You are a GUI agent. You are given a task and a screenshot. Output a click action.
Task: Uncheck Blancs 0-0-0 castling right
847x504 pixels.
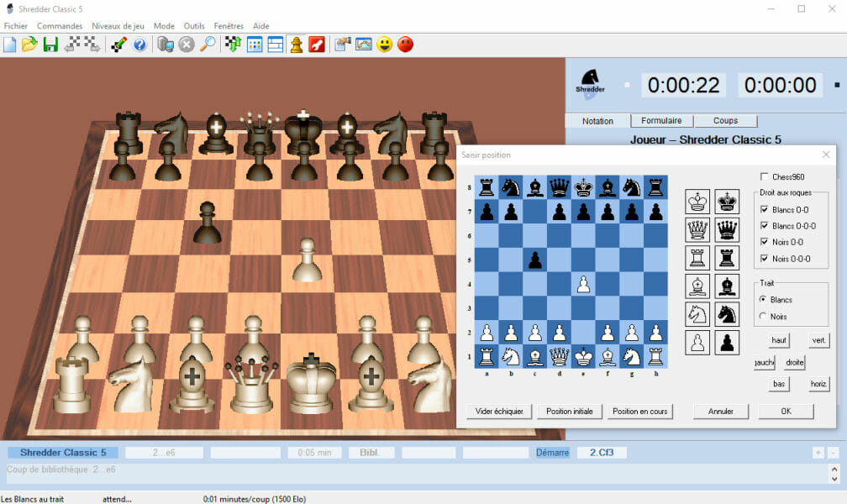764,226
